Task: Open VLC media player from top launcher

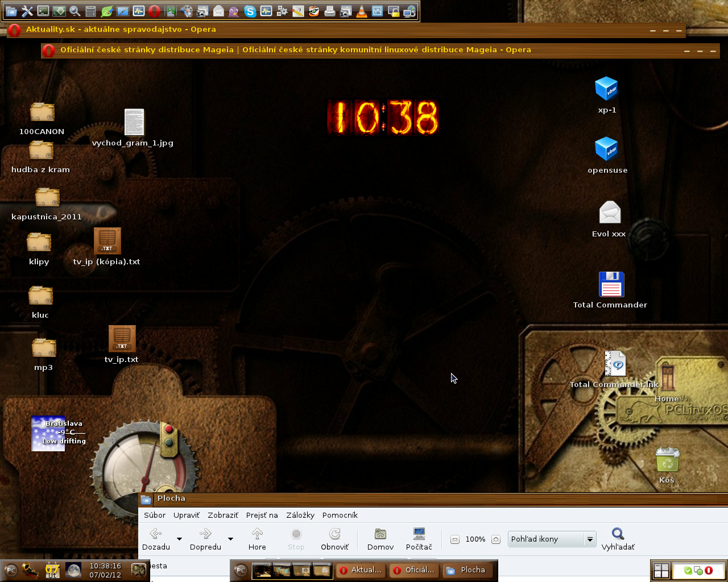Action: (x=362, y=11)
